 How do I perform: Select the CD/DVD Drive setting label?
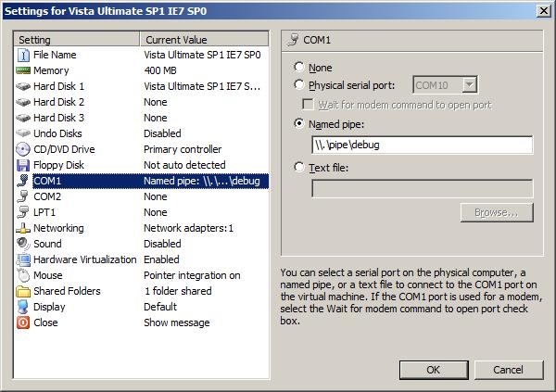tap(64, 149)
